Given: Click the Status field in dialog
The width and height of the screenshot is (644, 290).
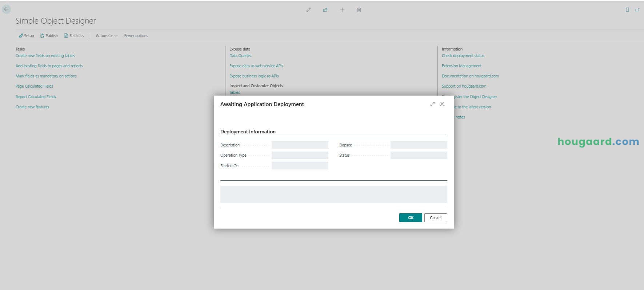Looking at the screenshot, I should pos(419,156).
